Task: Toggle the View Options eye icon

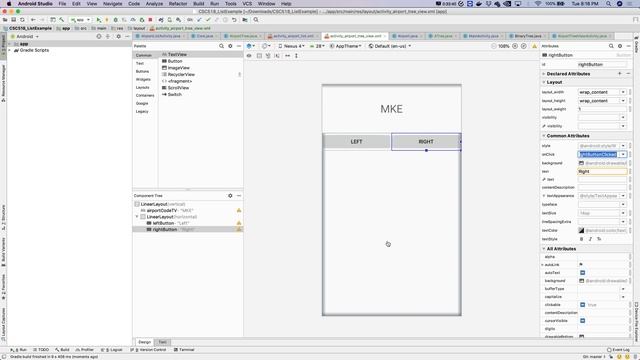Action: (249, 56)
